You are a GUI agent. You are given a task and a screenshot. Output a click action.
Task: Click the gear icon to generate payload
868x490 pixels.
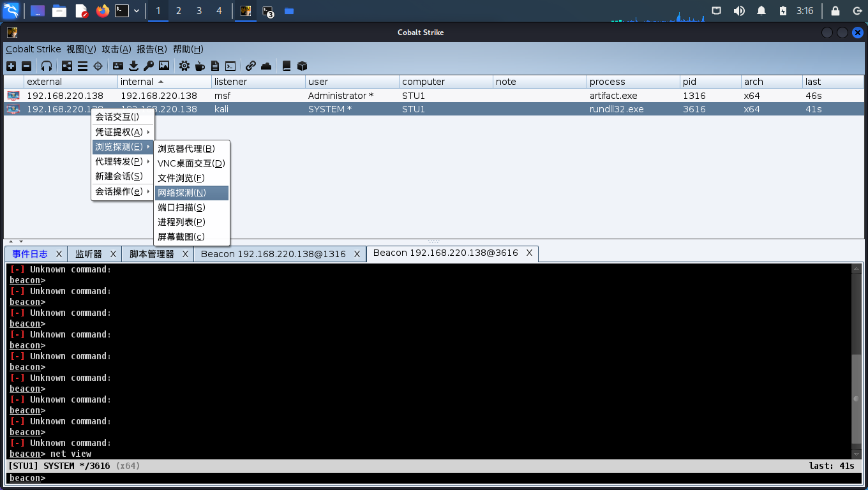[184, 66]
